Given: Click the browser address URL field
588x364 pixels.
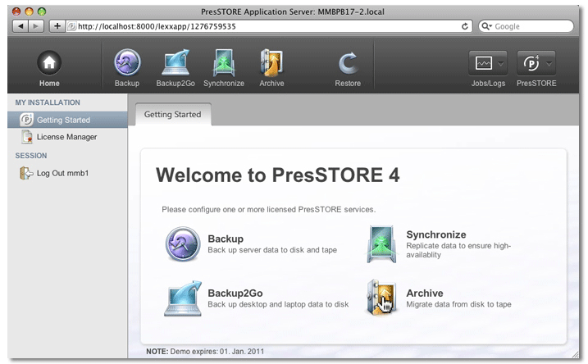Looking at the screenshot, I should coord(262,26).
